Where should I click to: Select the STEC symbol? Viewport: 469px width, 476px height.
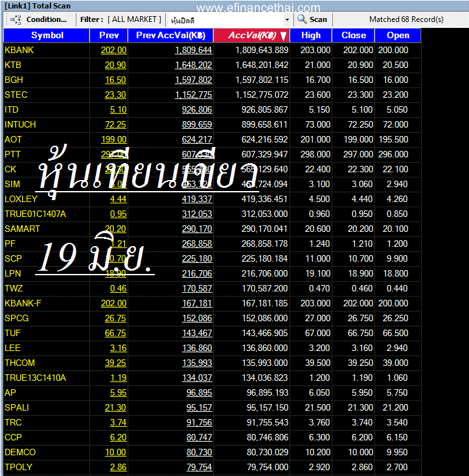16,95
